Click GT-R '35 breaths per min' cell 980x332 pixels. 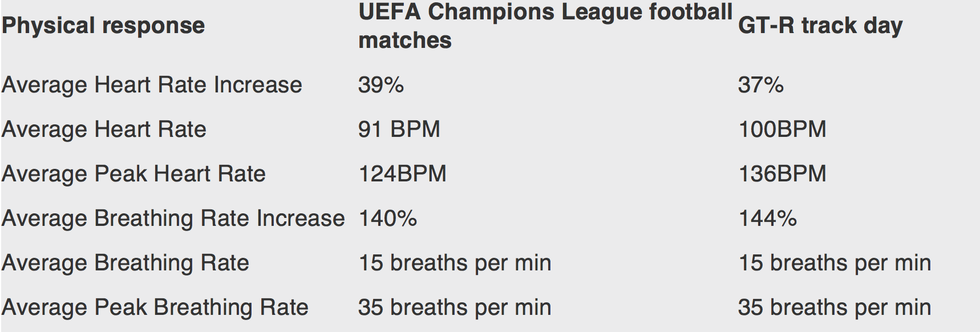pyautogui.click(x=835, y=307)
